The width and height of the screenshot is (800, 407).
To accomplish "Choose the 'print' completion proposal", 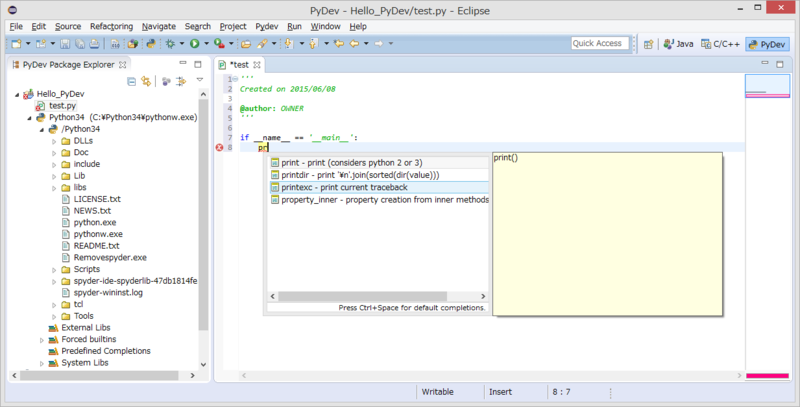I will (378, 163).
